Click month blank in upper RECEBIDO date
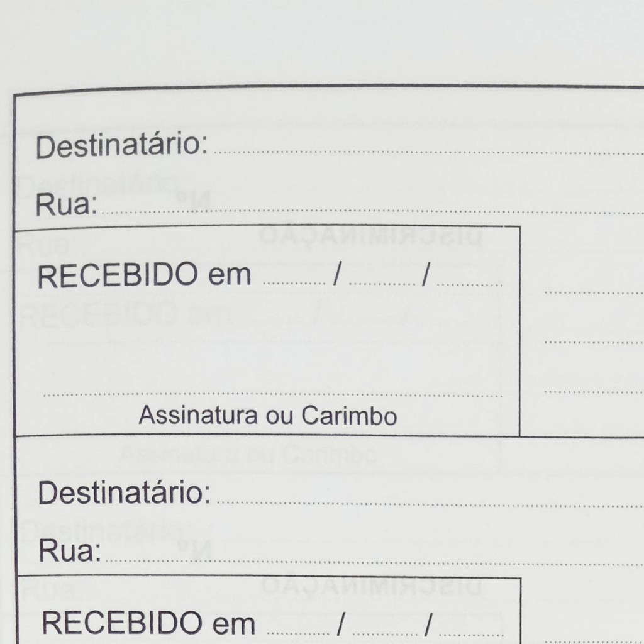The image size is (644, 644). click(x=381, y=283)
